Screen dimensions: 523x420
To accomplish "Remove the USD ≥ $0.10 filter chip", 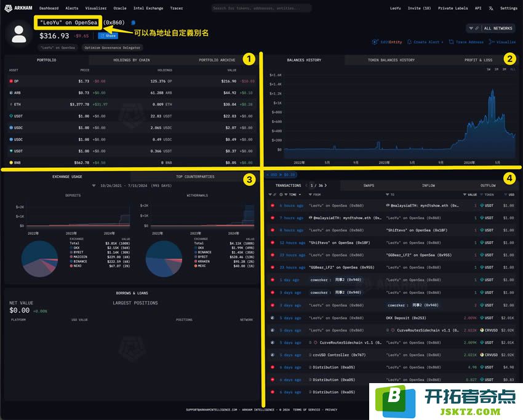I will (268, 175).
